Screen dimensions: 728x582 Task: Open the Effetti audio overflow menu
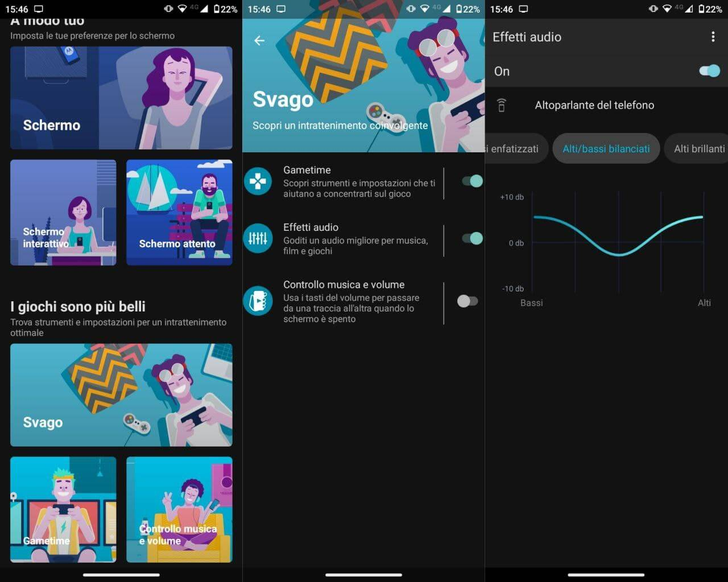pyautogui.click(x=713, y=37)
